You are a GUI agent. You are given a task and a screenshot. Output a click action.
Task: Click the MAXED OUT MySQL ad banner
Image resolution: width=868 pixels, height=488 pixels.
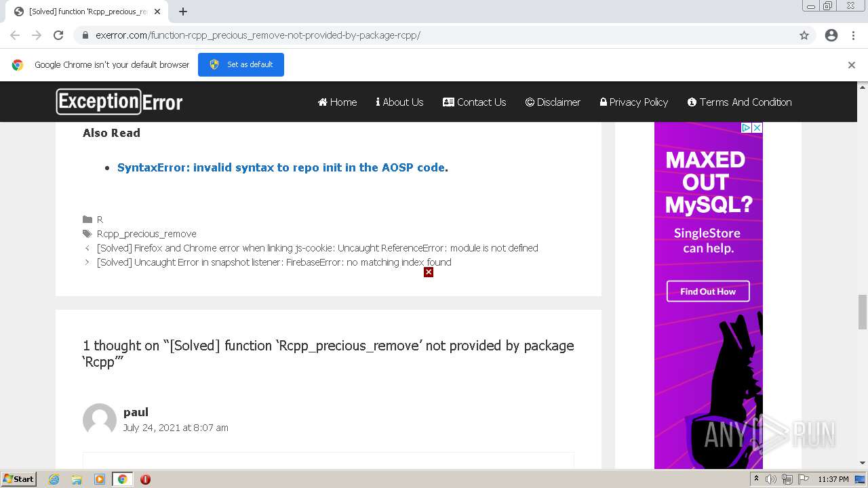pyautogui.click(x=709, y=295)
